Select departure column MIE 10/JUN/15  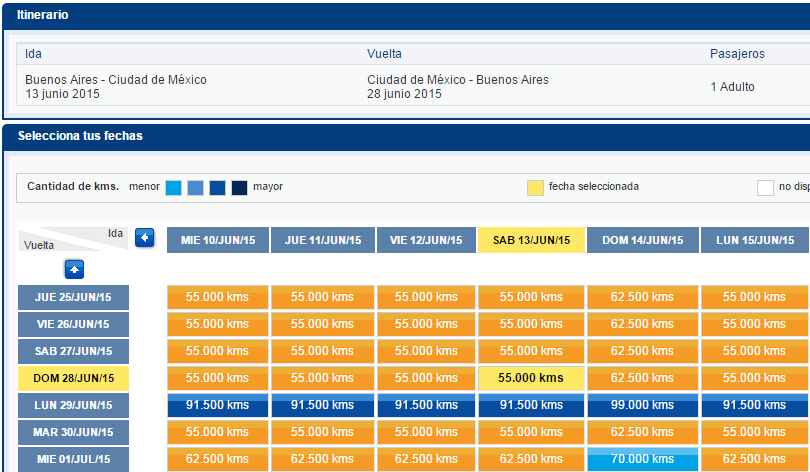(x=218, y=240)
